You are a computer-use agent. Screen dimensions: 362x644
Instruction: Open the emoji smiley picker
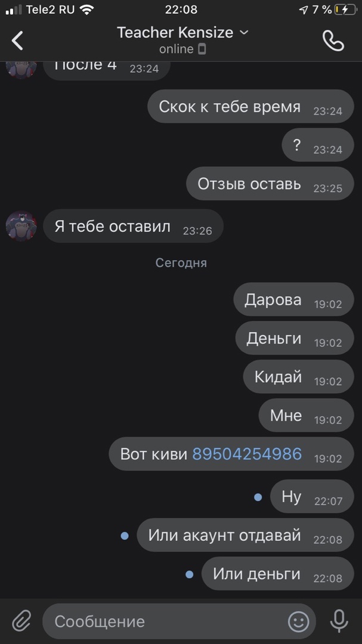[x=298, y=621]
